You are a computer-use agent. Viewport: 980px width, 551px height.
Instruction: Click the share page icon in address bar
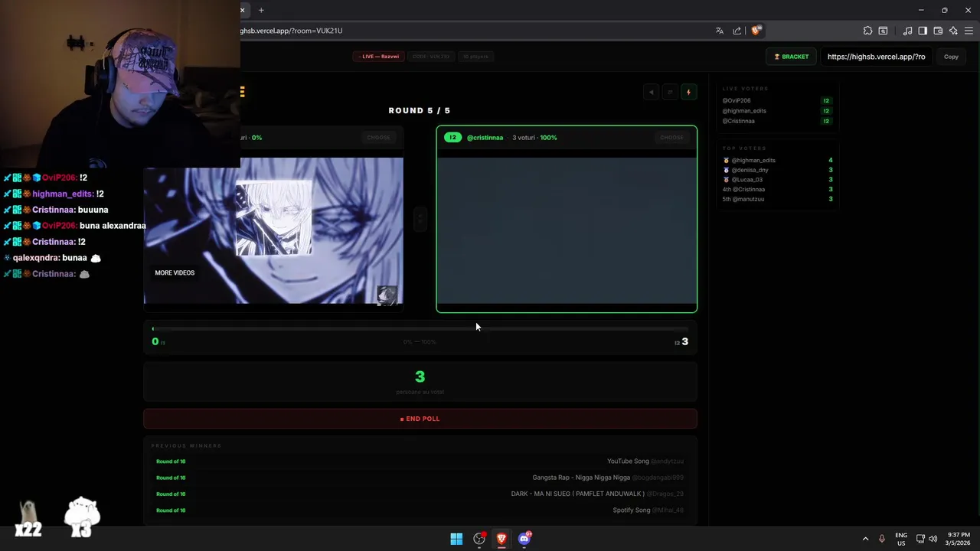coord(737,31)
